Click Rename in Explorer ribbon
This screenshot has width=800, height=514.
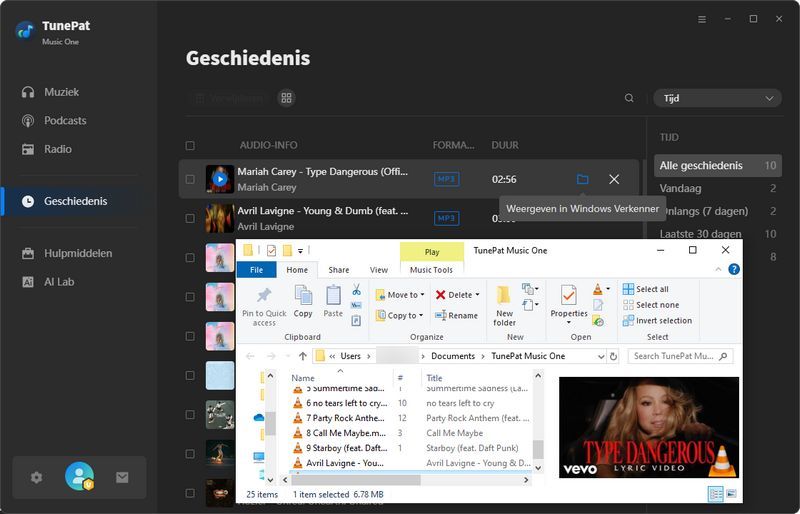(456, 315)
